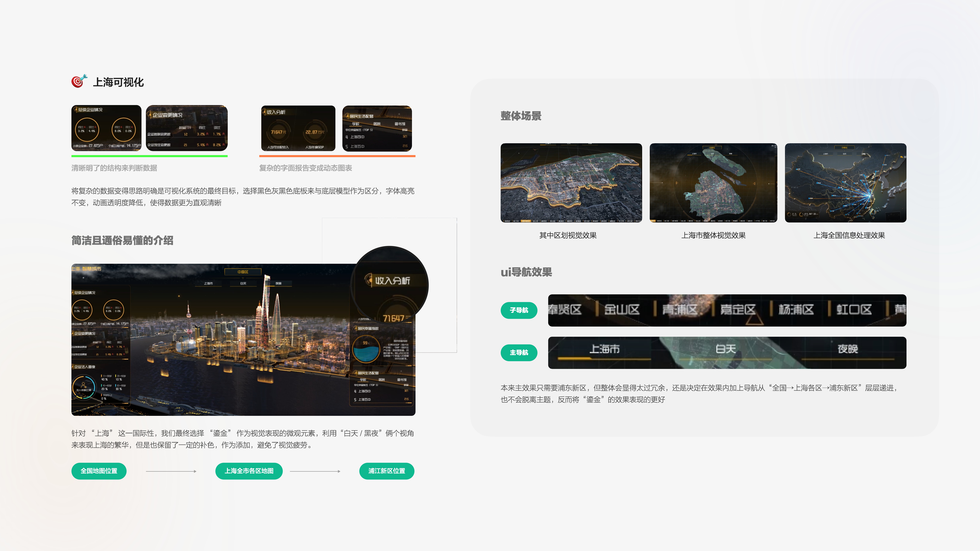Select 虹口区 in the sub navigation bar
The width and height of the screenshot is (980, 551).
pyautogui.click(x=854, y=310)
